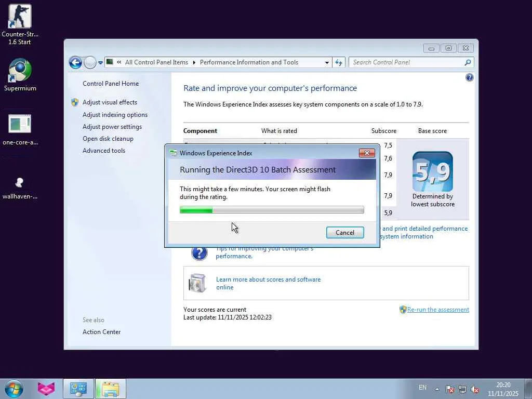532x399 pixels.
Task: Click the search magnifier icon
Action: point(468,62)
